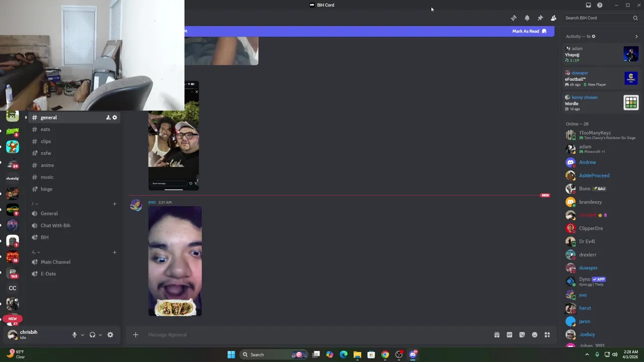This screenshot has width=644, height=362.
Task: Click the Mark As Read button
Action: pyautogui.click(x=529, y=31)
